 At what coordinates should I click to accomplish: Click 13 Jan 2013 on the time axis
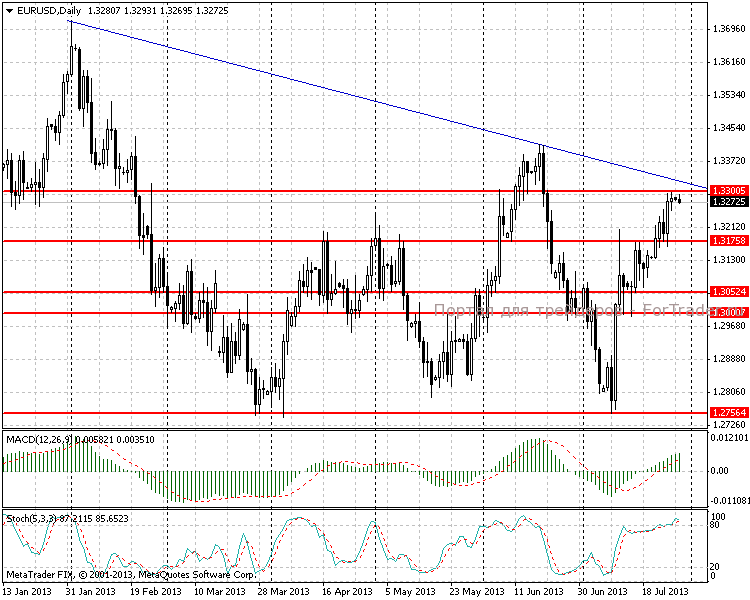pyautogui.click(x=27, y=591)
